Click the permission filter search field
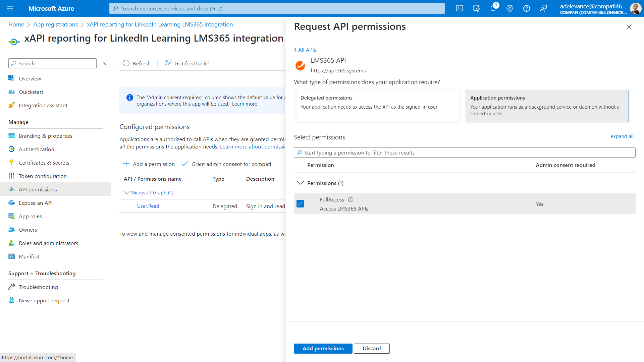 pyautogui.click(x=465, y=153)
